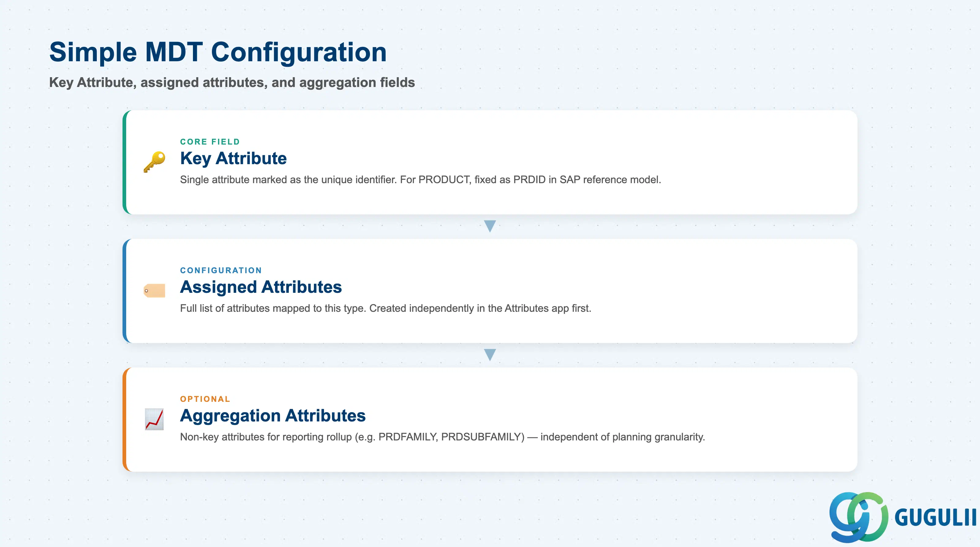Click the chart icon beside Aggregation Attributes
The image size is (980, 547).
tap(154, 419)
